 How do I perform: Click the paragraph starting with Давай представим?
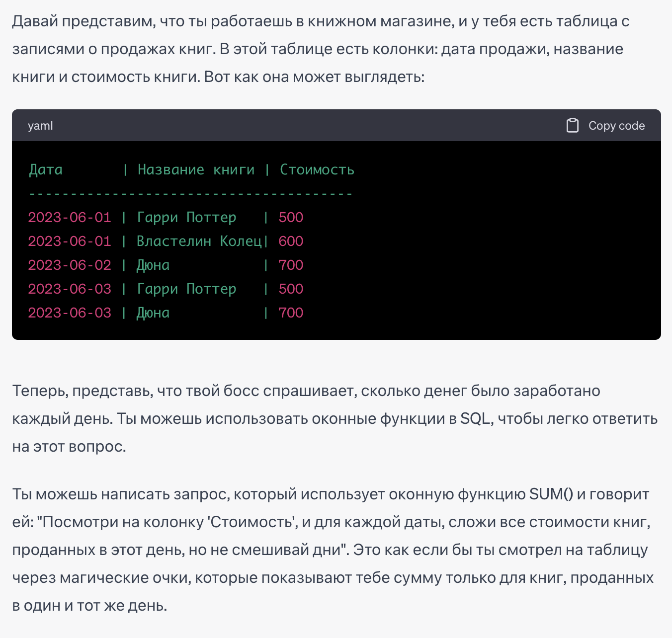coord(321,49)
